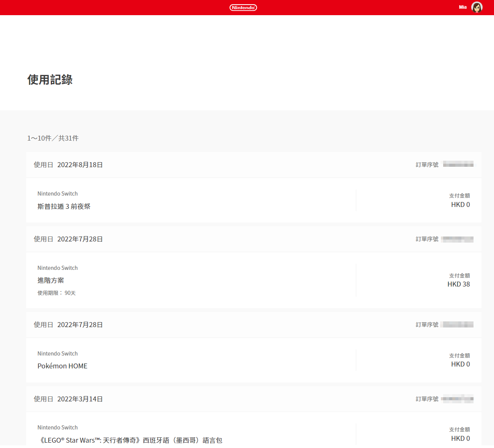494x448 pixels.
Task: Click the Nintendo logo in the header
Action: click(243, 8)
